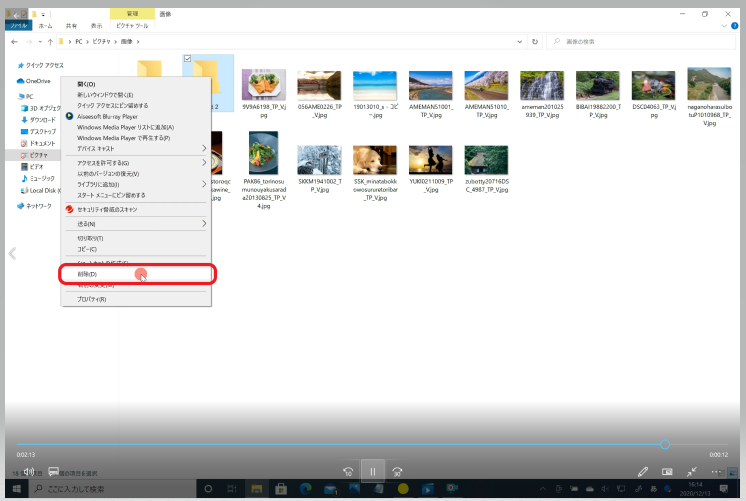Screen dimensions: 746x501
Task: Click the up-arrow navigation icon in Explorer
Action: pos(50,42)
